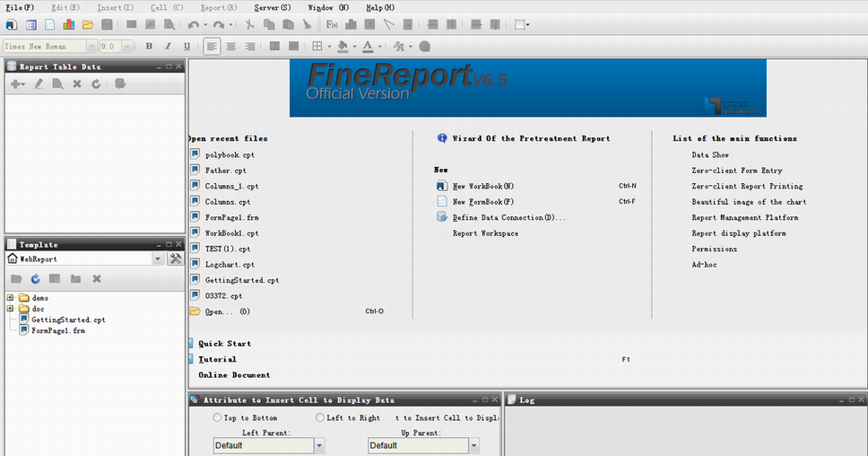Click the cell borders grid icon
Image resolution: width=868 pixels, height=456 pixels.
point(317,47)
